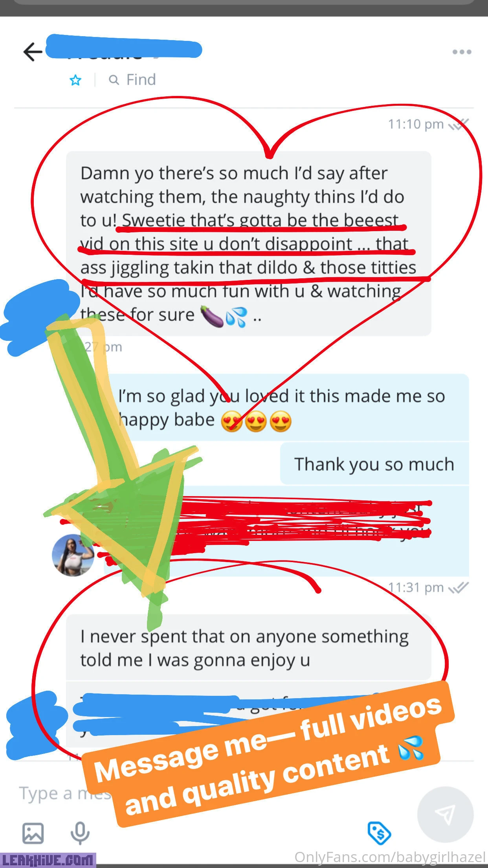
Task: Select the I never spent that message
Action: (248, 648)
